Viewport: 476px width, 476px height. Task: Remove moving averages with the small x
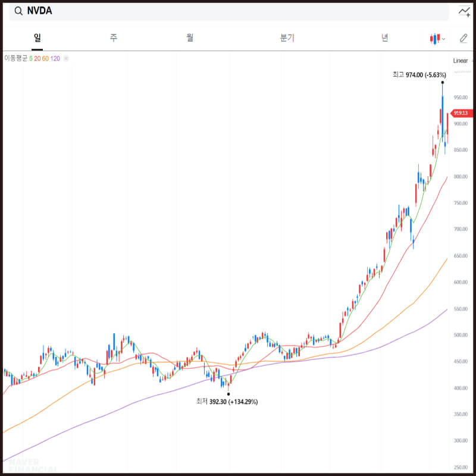tap(66, 58)
